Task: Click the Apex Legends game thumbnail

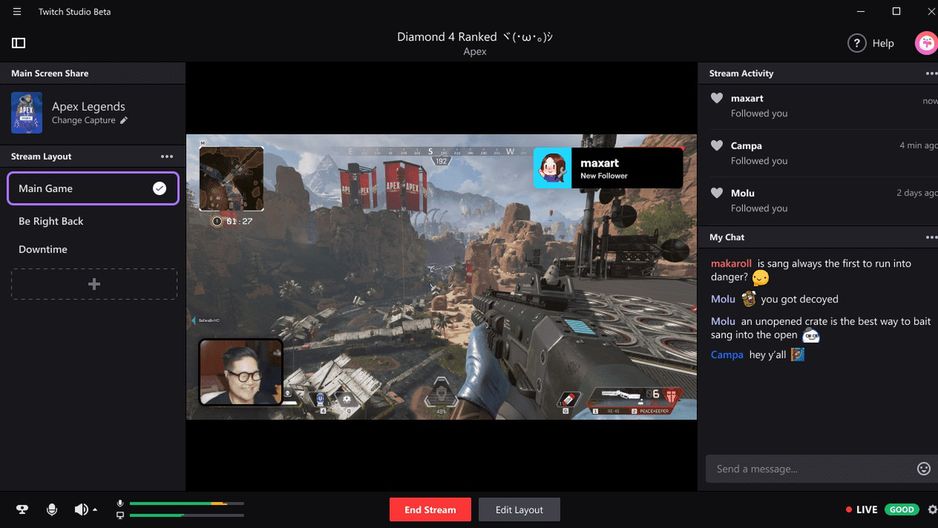Action: click(26, 112)
